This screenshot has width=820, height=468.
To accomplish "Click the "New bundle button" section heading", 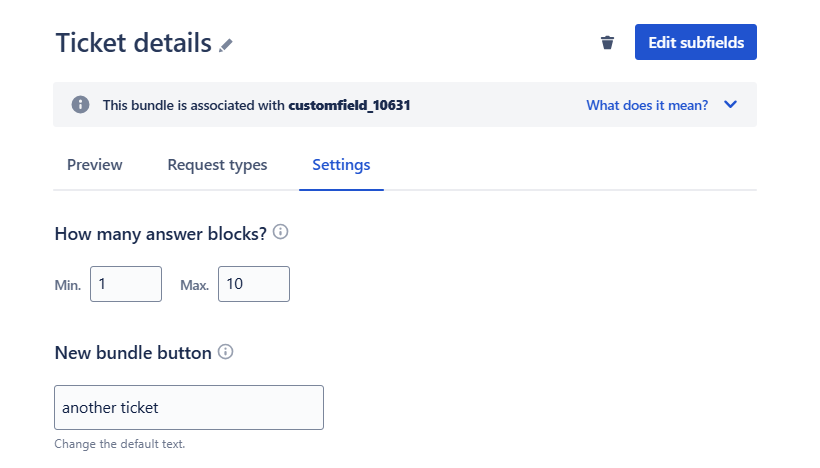I will pyautogui.click(x=133, y=352).
